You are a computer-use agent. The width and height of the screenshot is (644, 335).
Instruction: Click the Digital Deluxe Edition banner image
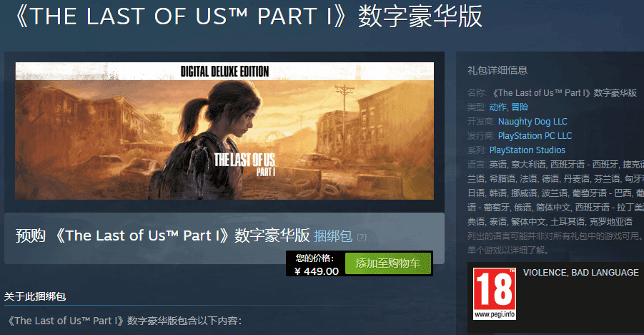point(224,131)
